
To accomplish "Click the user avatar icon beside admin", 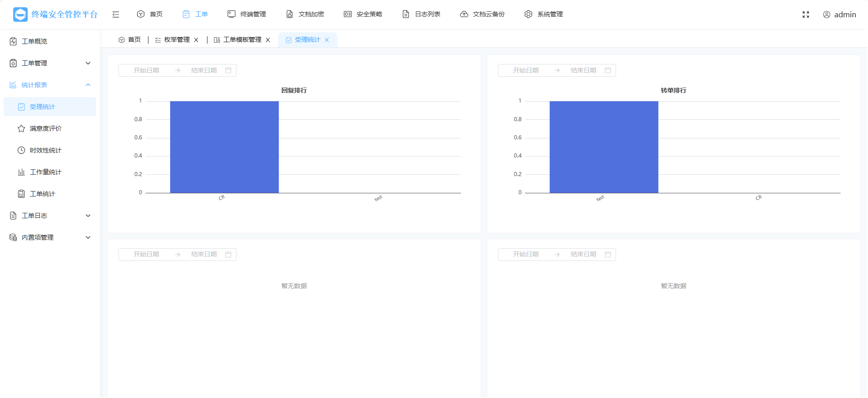I will tap(827, 15).
